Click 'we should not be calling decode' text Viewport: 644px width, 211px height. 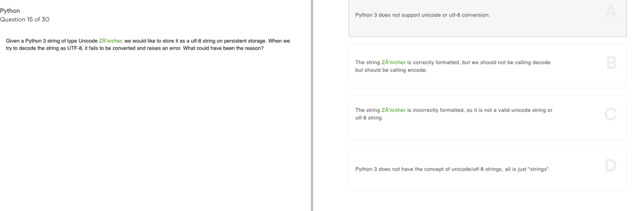pyautogui.click(x=515, y=62)
